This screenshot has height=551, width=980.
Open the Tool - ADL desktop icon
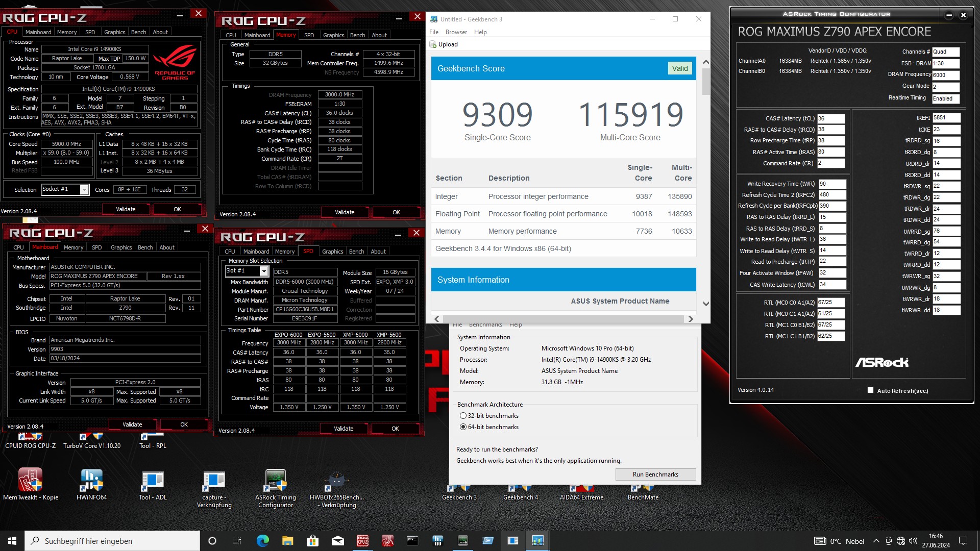pyautogui.click(x=153, y=484)
